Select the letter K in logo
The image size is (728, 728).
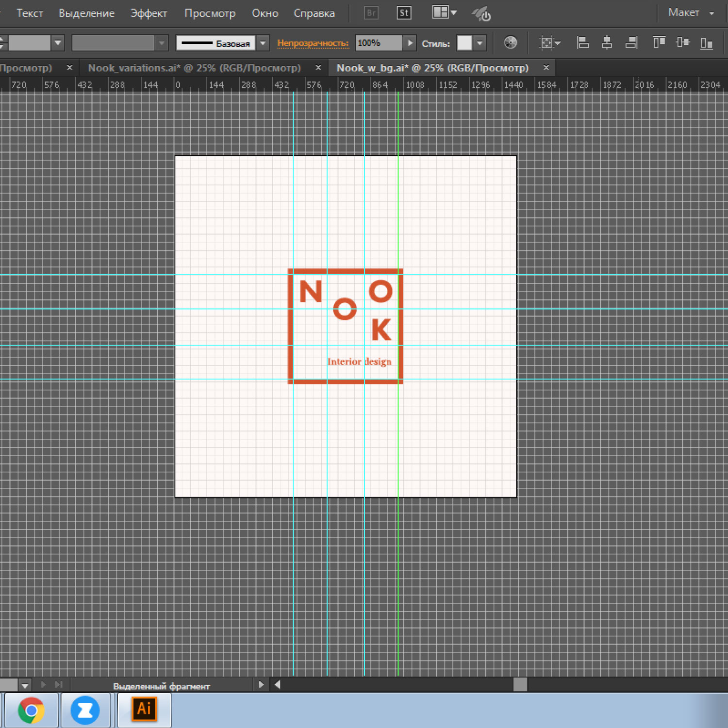point(381,330)
